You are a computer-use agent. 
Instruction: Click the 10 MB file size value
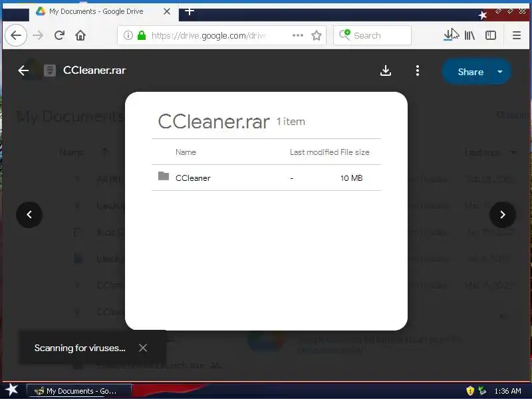point(352,178)
